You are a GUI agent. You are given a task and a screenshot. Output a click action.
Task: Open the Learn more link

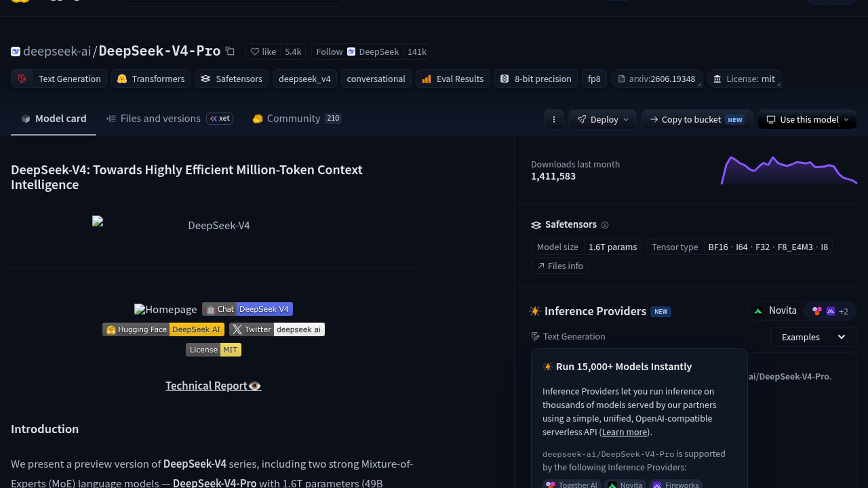click(624, 432)
